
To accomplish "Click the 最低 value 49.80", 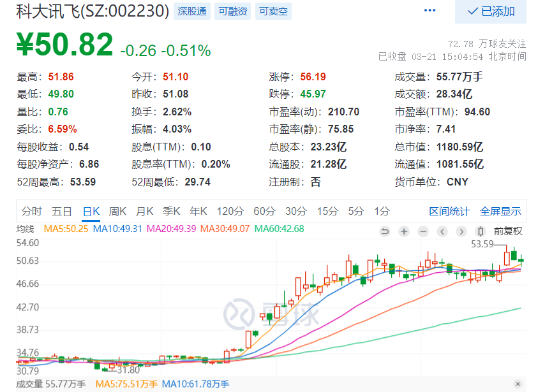I will pos(61,94).
